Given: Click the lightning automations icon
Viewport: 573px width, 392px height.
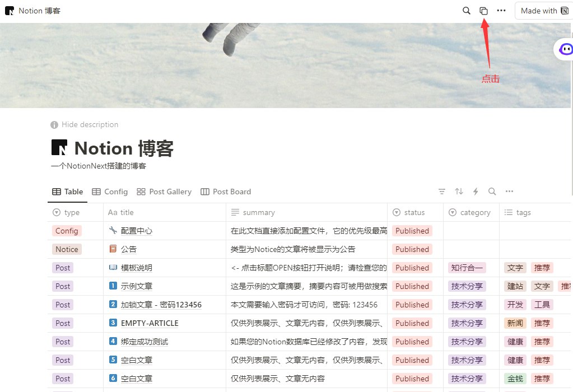Looking at the screenshot, I should [476, 192].
